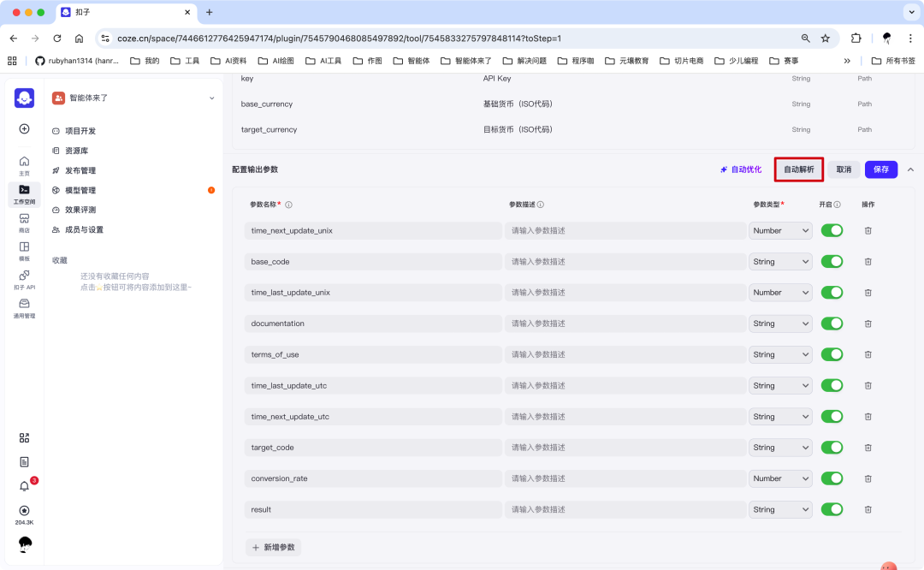Collapse the 配置输出参数 section chevron

pos(910,169)
